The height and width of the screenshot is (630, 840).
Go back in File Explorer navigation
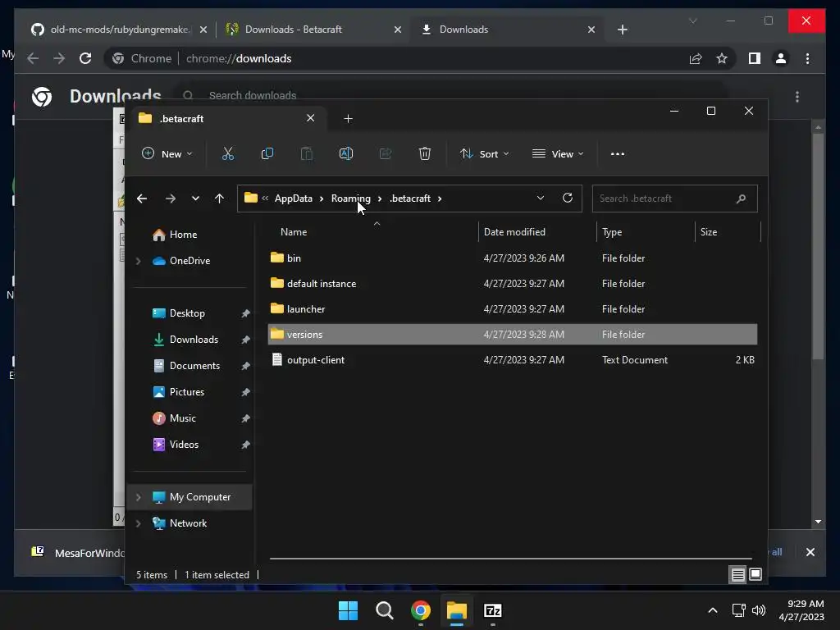(142, 199)
